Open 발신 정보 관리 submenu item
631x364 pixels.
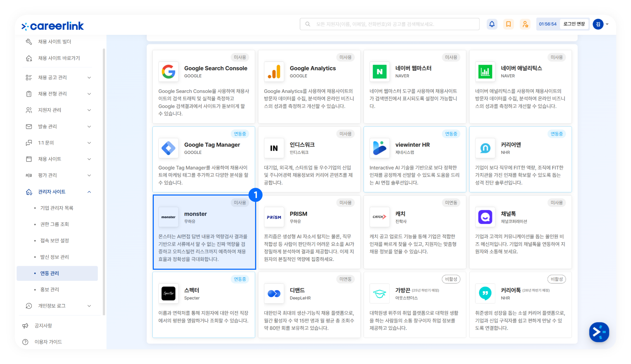click(x=55, y=257)
